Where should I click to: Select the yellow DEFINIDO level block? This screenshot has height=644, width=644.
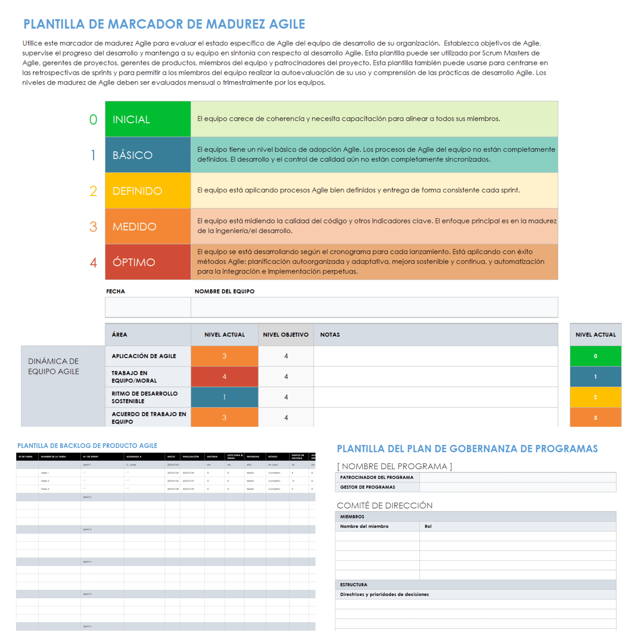click(x=148, y=190)
